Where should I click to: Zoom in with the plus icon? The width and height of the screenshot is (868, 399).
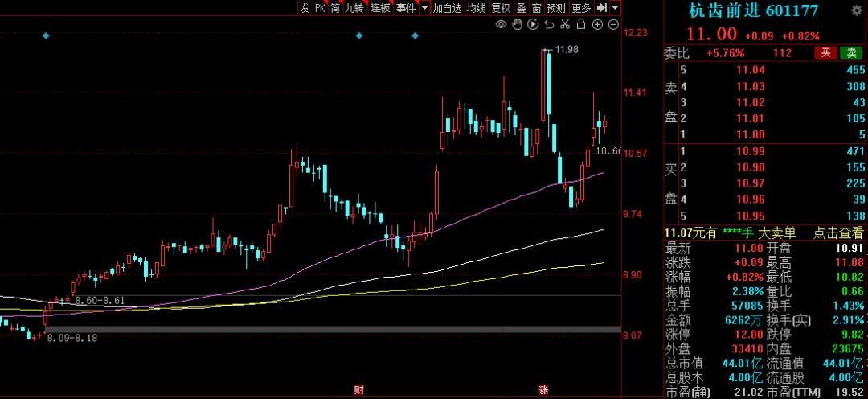[596, 25]
